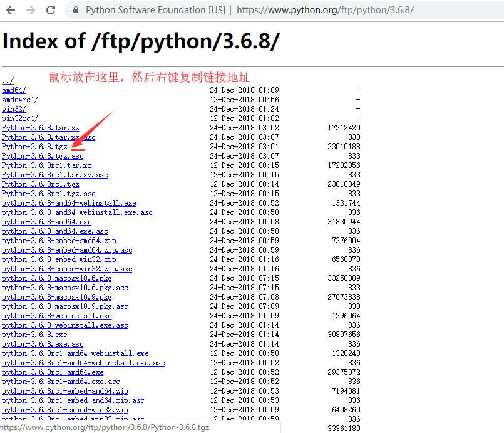The width and height of the screenshot is (504, 433).
Task: Click python-3.6.8-amd64-webinstall.exe link
Action: tap(69, 203)
